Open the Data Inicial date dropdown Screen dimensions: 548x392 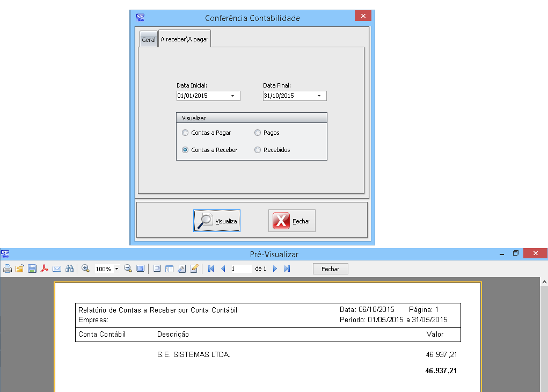pos(232,96)
